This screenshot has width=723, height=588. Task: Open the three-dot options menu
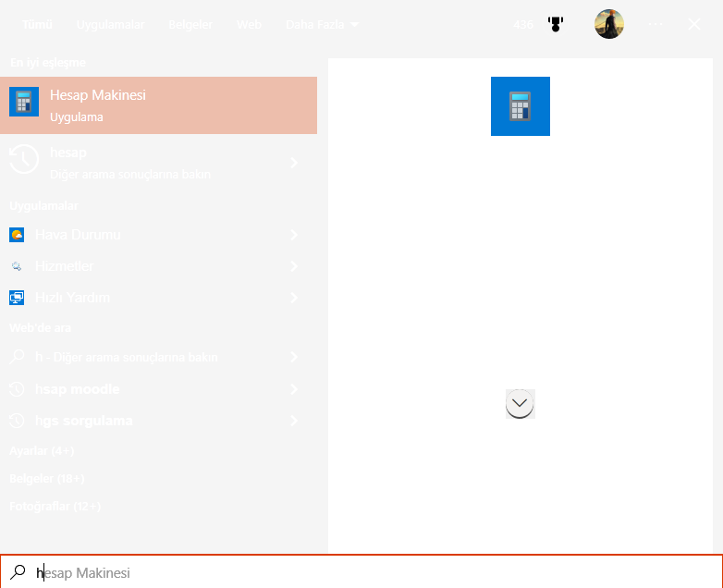(656, 24)
